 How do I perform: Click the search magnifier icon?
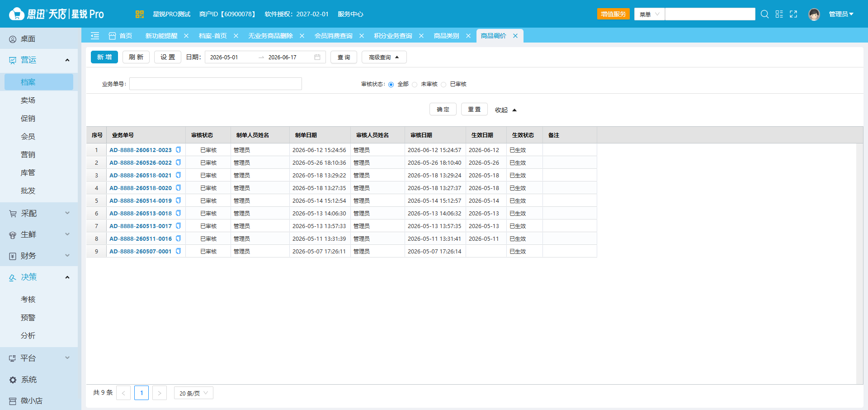pos(764,14)
